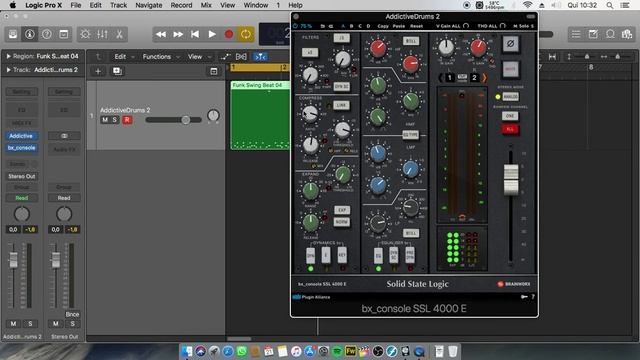Viewport: 640px width, 360px height.
Task: Click the Spotlight search icon in menu bar
Action: (609, 5)
